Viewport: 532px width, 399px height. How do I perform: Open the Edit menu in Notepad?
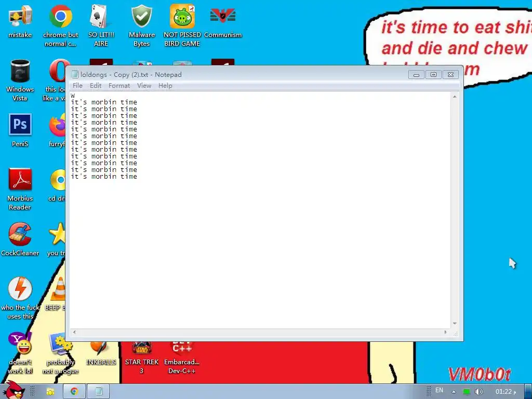click(x=96, y=86)
